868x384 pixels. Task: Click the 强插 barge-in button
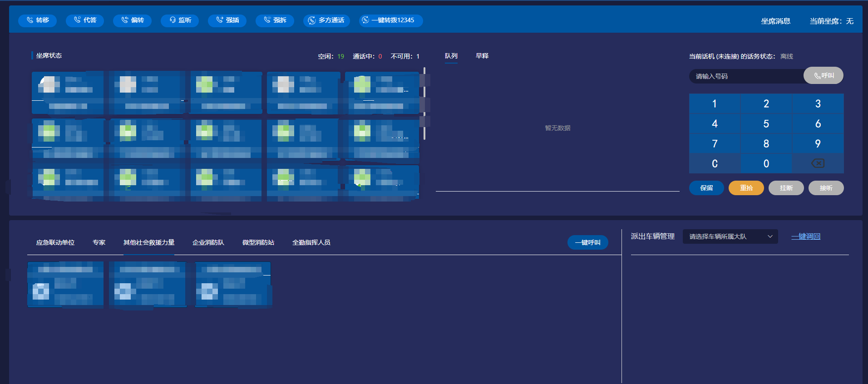pyautogui.click(x=227, y=20)
